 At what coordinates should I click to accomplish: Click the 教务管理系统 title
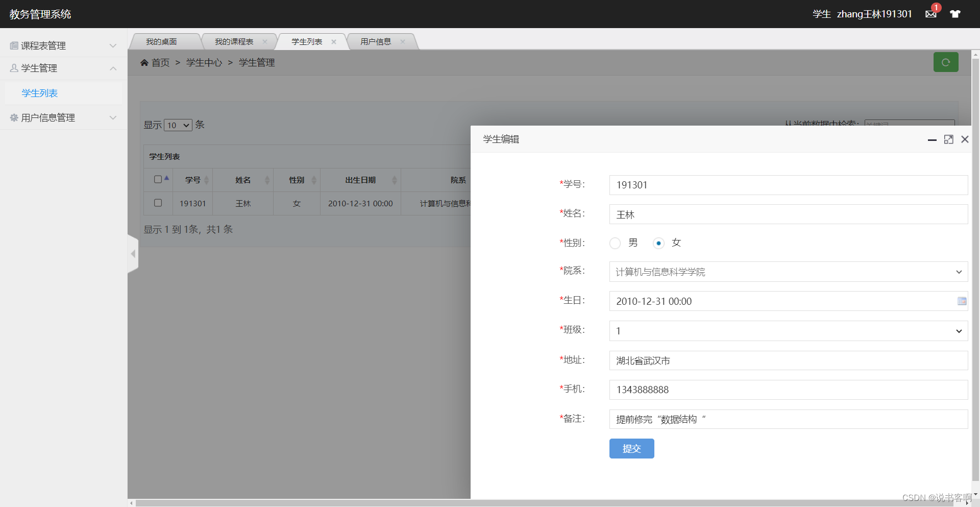(40, 14)
